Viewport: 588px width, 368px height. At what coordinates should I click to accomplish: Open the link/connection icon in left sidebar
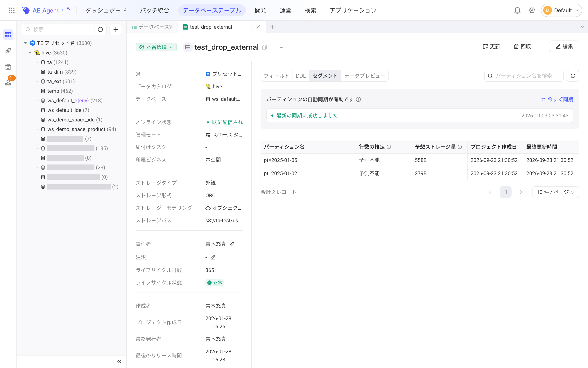(x=8, y=51)
